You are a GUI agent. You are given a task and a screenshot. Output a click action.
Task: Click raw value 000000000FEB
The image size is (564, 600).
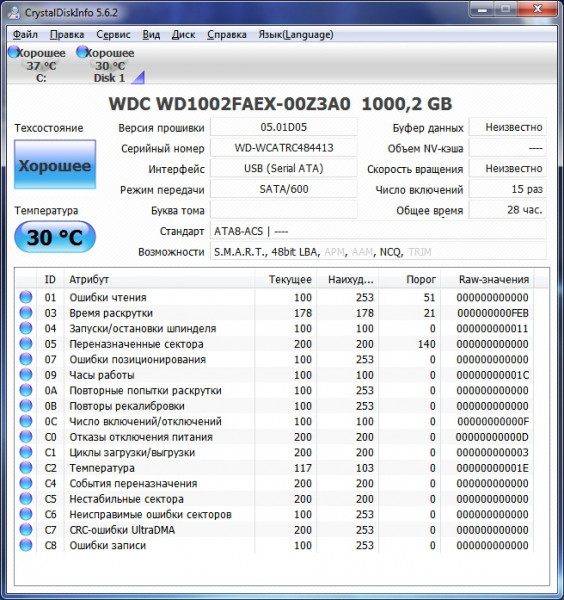click(493, 313)
